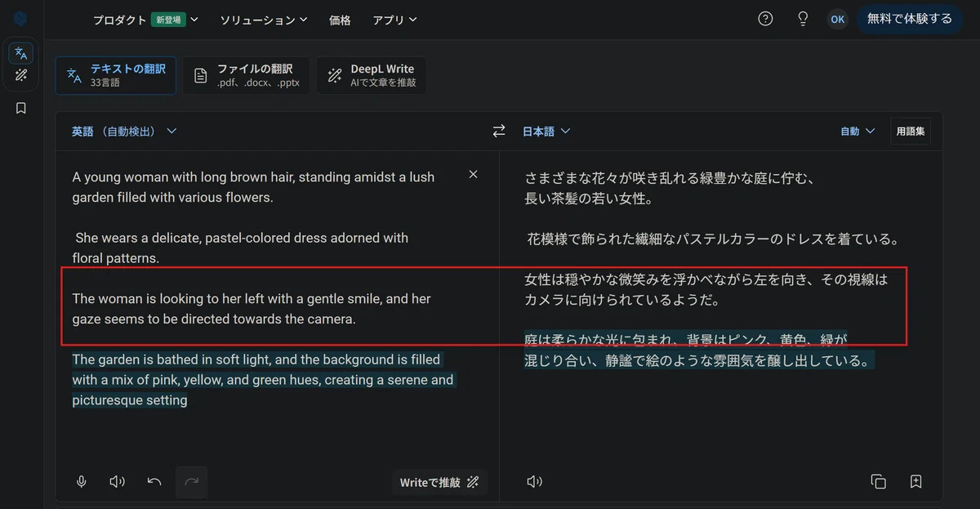Screen dimensions: 980x509
Task: Open the OK account avatar
Action: 837,19
